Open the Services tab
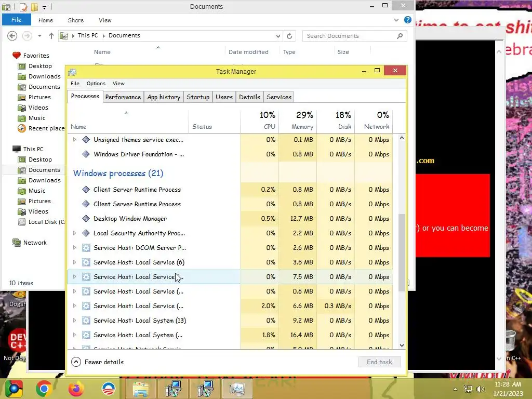Screen dimensions: 532x399 (x=278, y=97)
